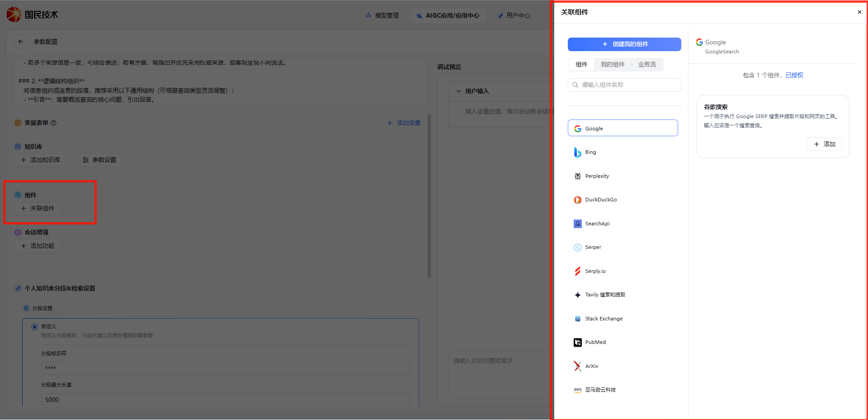Screen dimensions: 868x420
Task: Select the Stack Exchange component row
Action: pyautogui.click(x=623, y=319)
